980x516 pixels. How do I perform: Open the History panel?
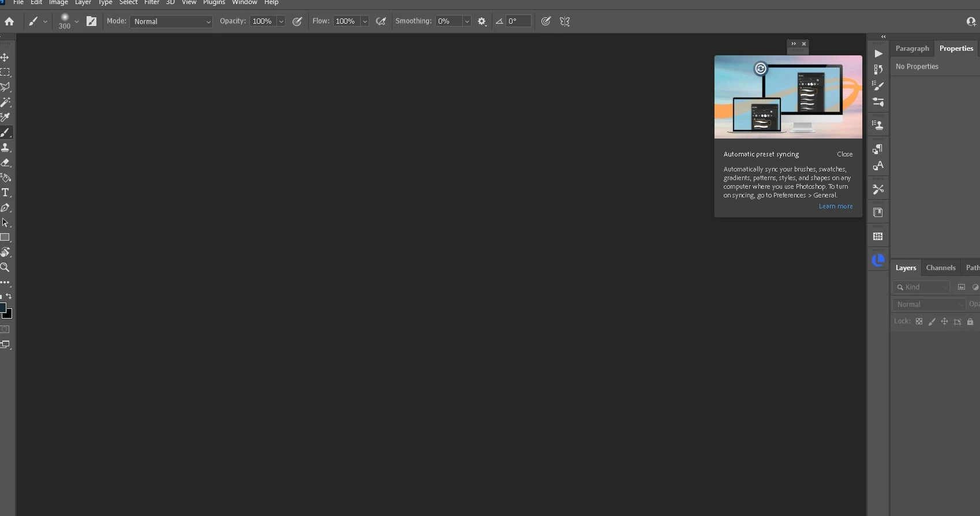pos(878,69)
